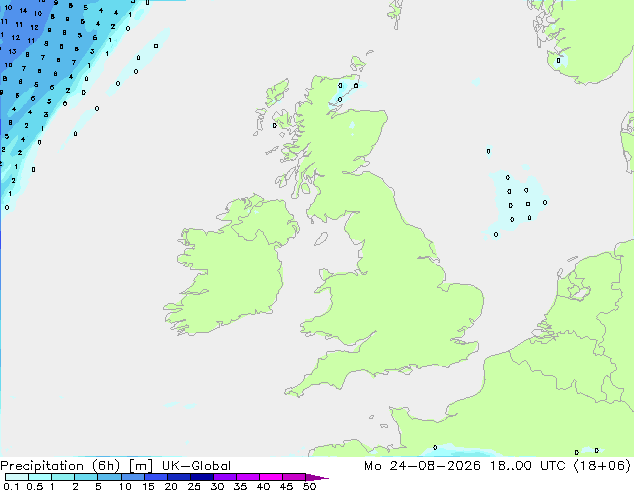Click the 0.1–0.5 legend color swatch
The height and width of the screenshot is (490, 634).
click(17, 477)
